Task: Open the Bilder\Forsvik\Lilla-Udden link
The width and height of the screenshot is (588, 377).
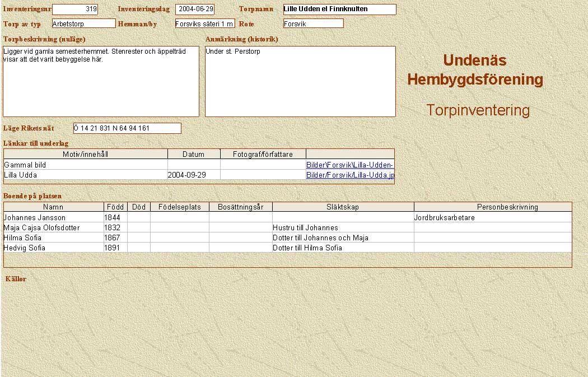Action: coord(350,165)
